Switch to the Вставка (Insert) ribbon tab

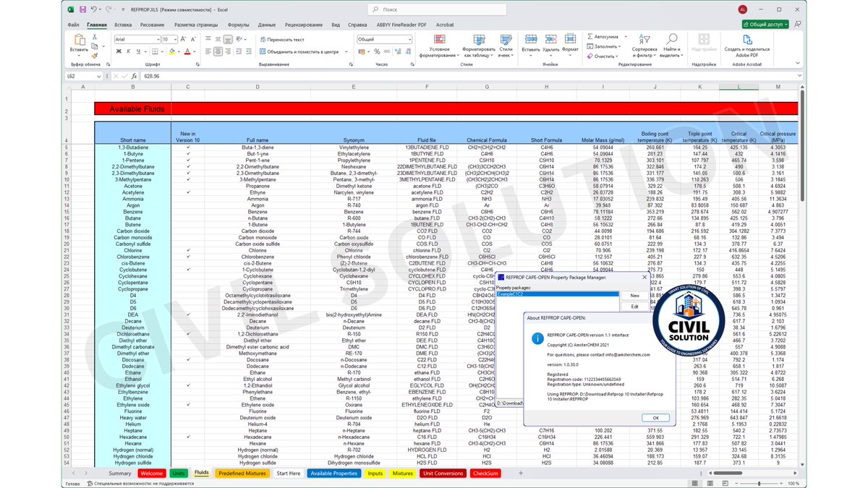[123, 25]
